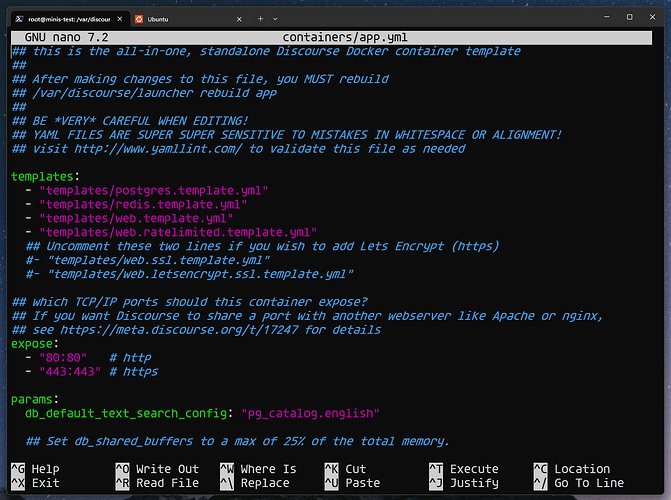Click the params: key line

35,399
